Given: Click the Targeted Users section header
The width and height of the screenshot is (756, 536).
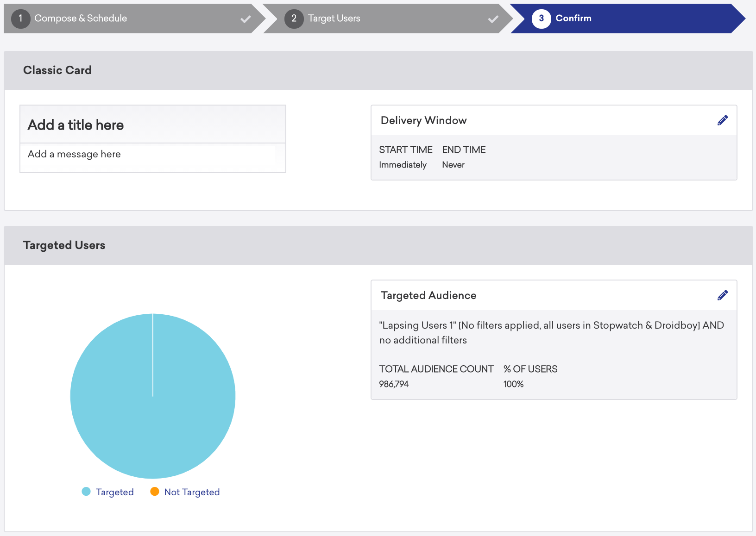Looking at the screenshot, I should (64, 245).
